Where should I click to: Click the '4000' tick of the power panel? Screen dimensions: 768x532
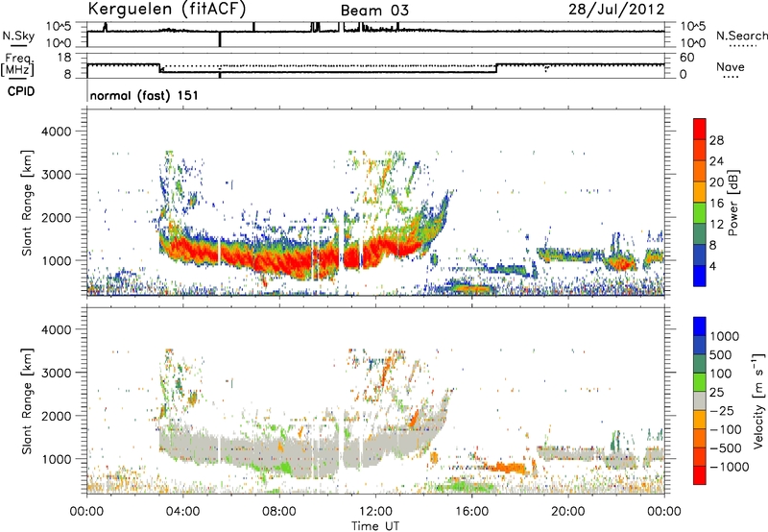click(57, 132)
